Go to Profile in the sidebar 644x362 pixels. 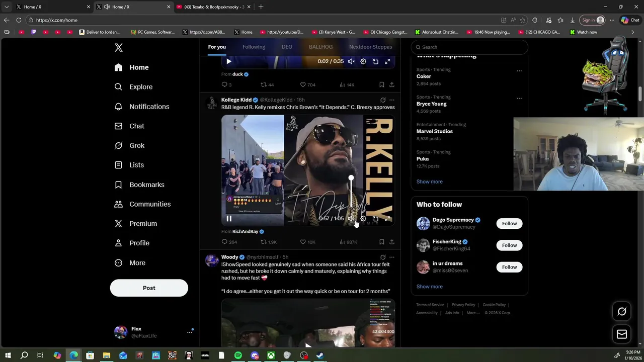132,243
